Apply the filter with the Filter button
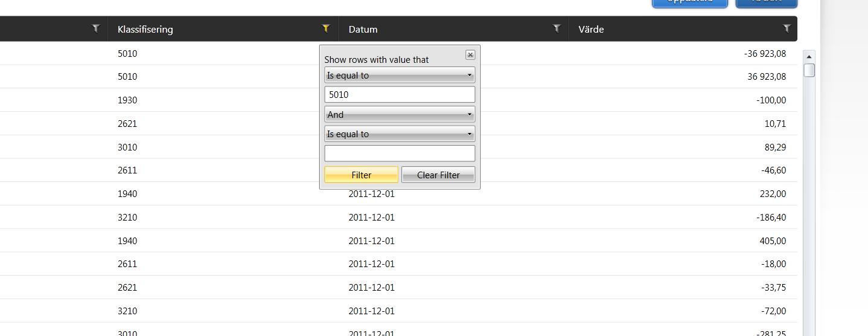The height and width of the screenshot is (336, 868). pos(361,175)
